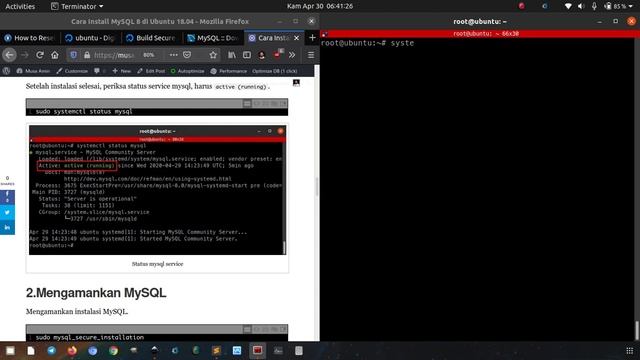Switch to How to Reset tab

(29, 38)
